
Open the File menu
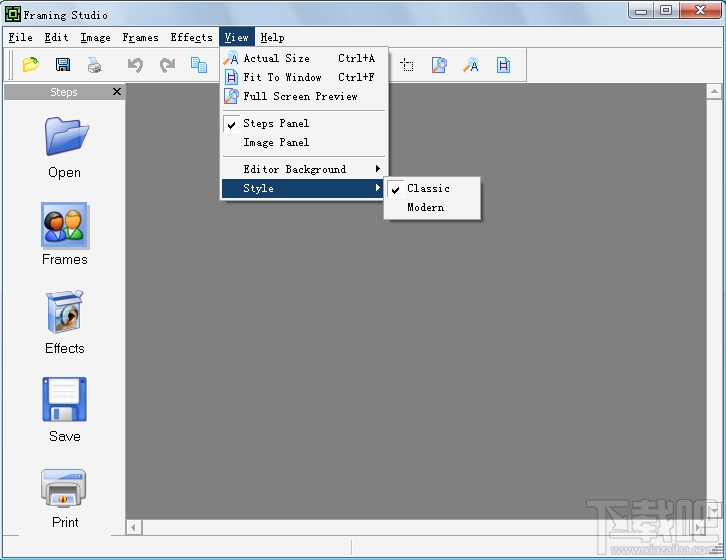click(21, 38)
